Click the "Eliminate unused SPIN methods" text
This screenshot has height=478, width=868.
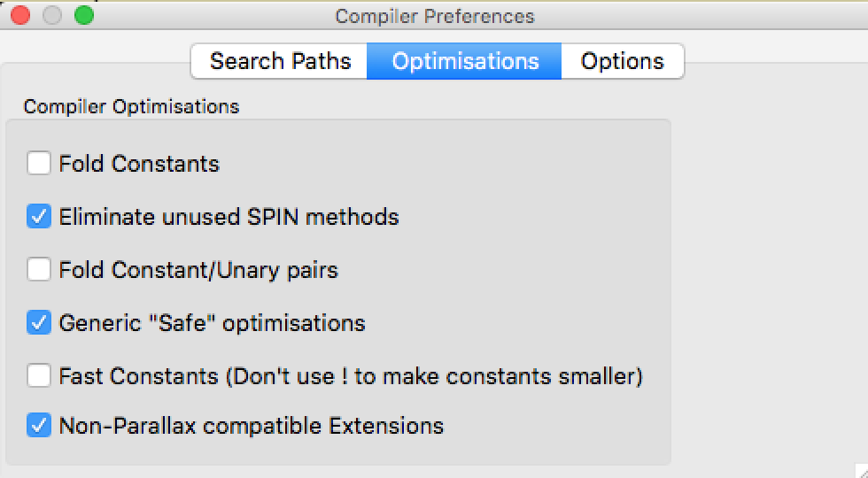[x=229, y=217]
